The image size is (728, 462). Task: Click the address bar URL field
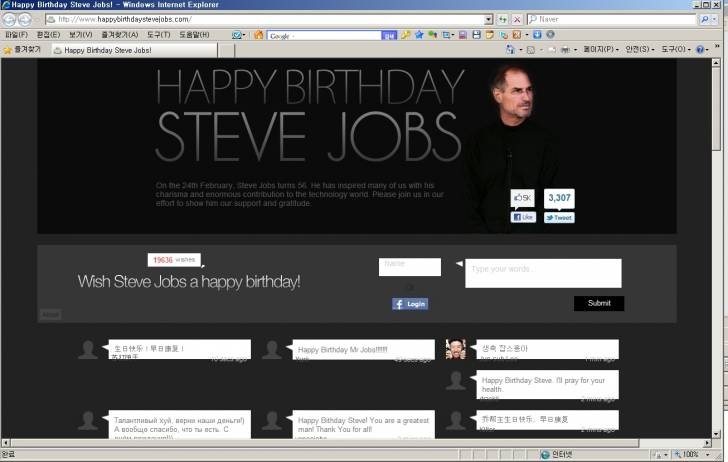tap(265, 20)
